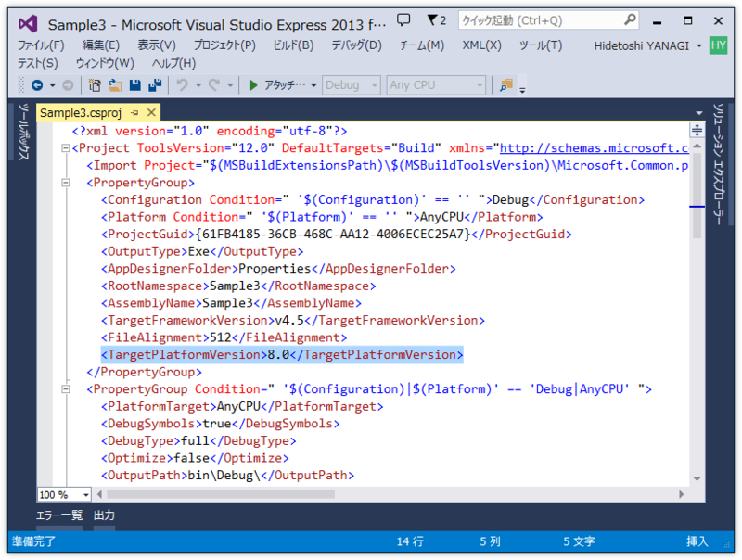Image resolution: width=742 pixels, height=560 pixels.
Task: Open the ウィンドウ(W) menu
Action: [x=105, y=63]
